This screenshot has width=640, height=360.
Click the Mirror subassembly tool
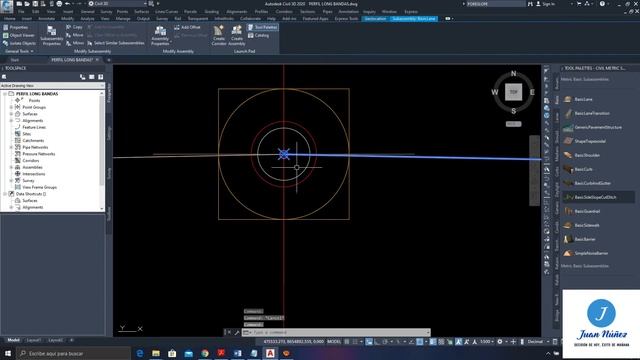tap(75, 43)
